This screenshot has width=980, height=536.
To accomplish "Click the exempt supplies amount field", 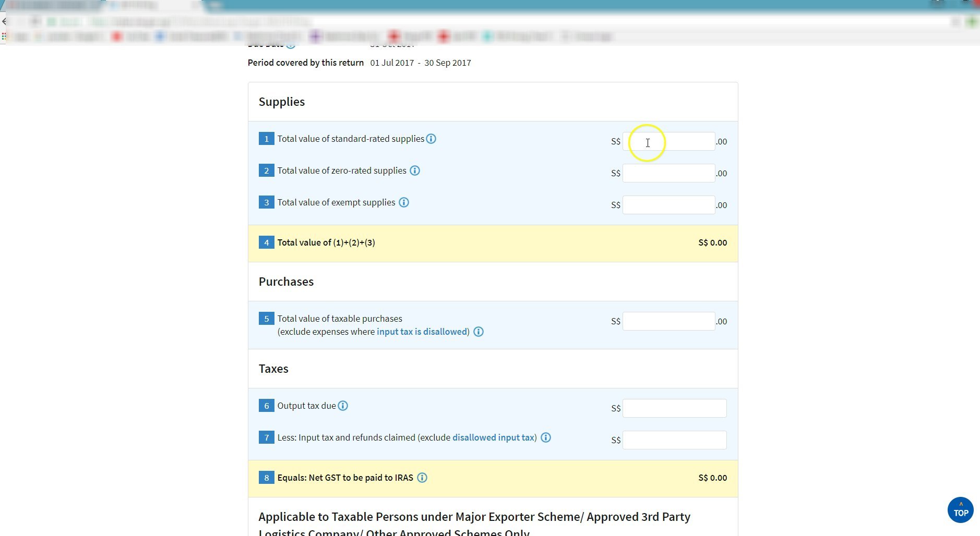I will pos(668,205).
